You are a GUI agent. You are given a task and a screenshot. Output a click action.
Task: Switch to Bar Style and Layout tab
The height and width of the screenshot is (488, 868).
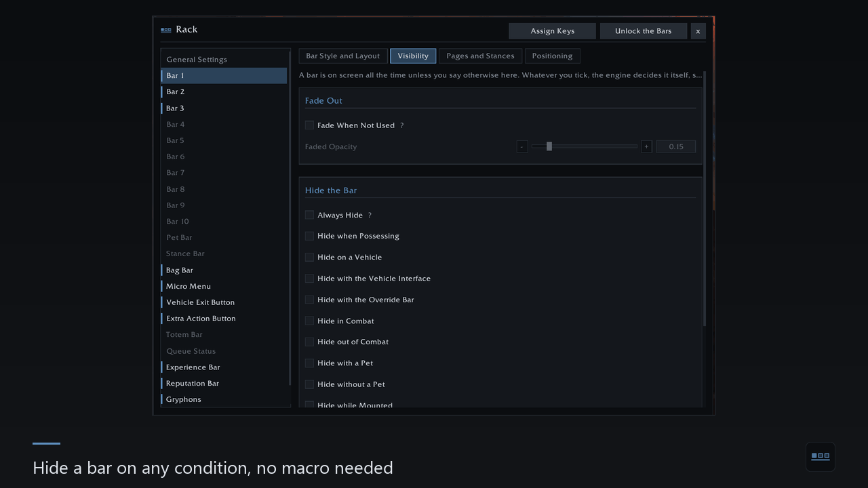click(343, 56)
